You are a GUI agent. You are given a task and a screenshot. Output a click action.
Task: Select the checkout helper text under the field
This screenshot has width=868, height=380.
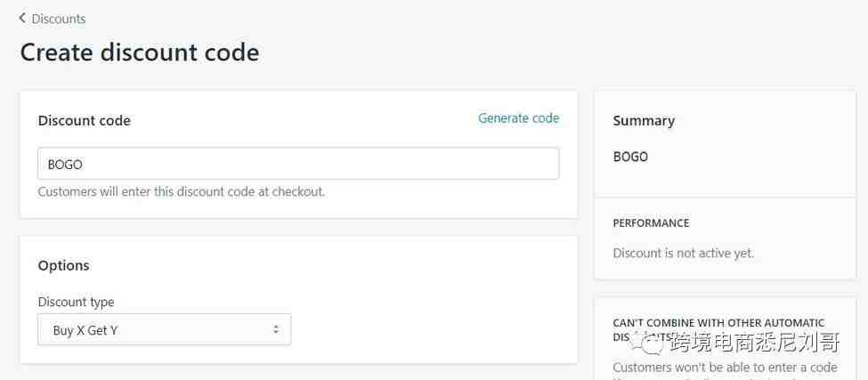click(x=182, y=192)
